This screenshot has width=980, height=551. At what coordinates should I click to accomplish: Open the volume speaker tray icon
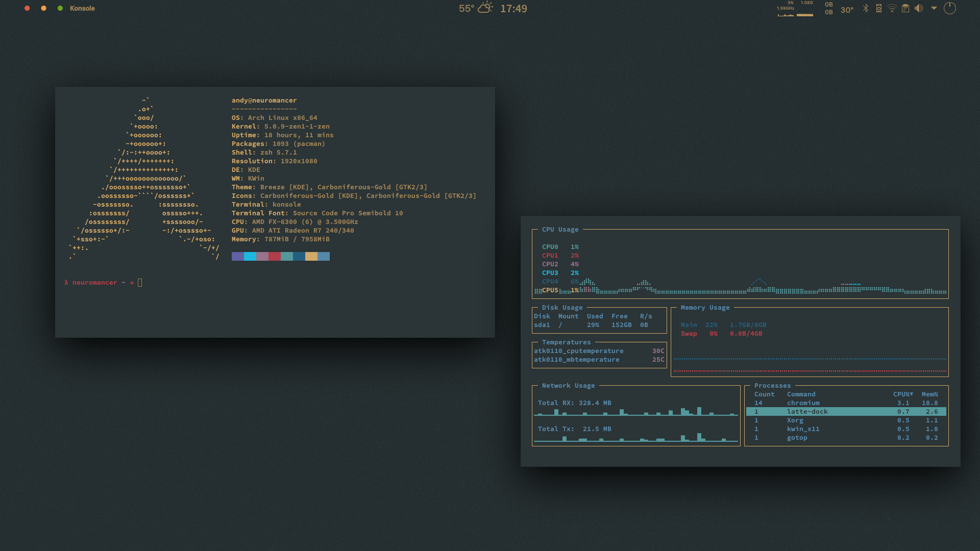pyautogui.click(x=919, y=8)
